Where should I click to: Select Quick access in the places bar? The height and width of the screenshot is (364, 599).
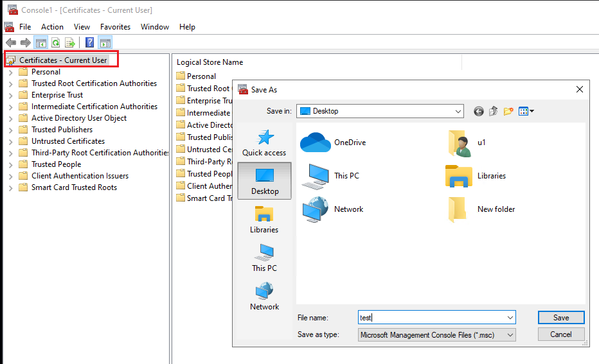coord(264,143)
